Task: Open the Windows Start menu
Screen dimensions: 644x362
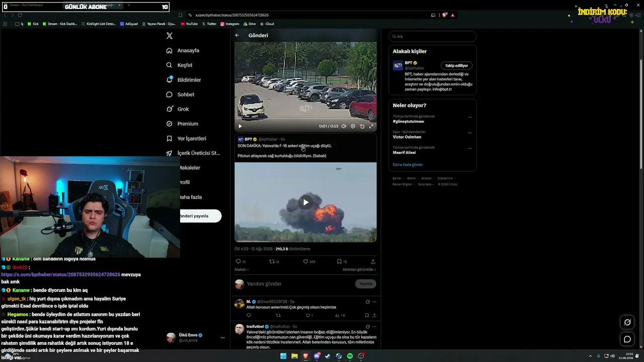Action: point(283,356)
